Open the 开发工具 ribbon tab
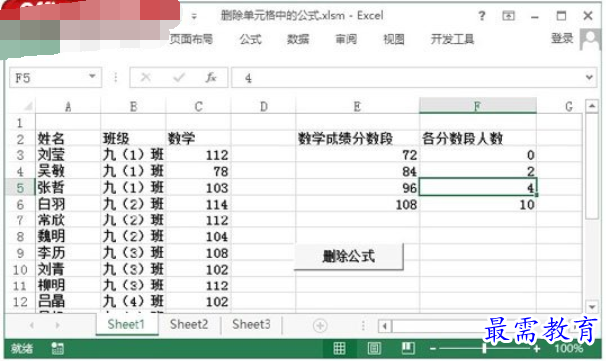This screenshot has width=606, height=361. (x=453, y=39)
